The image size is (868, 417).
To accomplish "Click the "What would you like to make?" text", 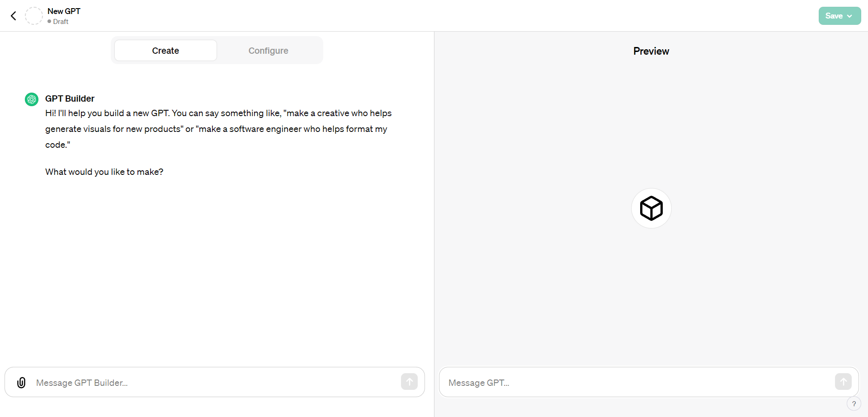I will point(104,172).
